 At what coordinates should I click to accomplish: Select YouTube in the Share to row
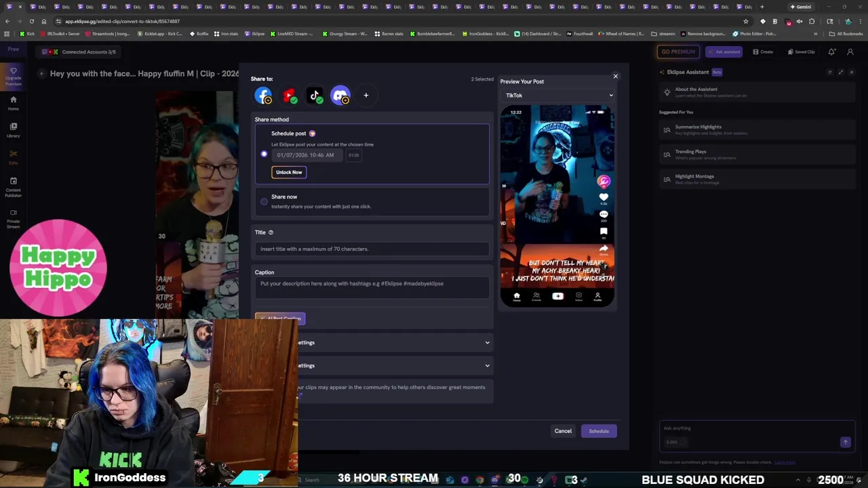click(290, 96)
